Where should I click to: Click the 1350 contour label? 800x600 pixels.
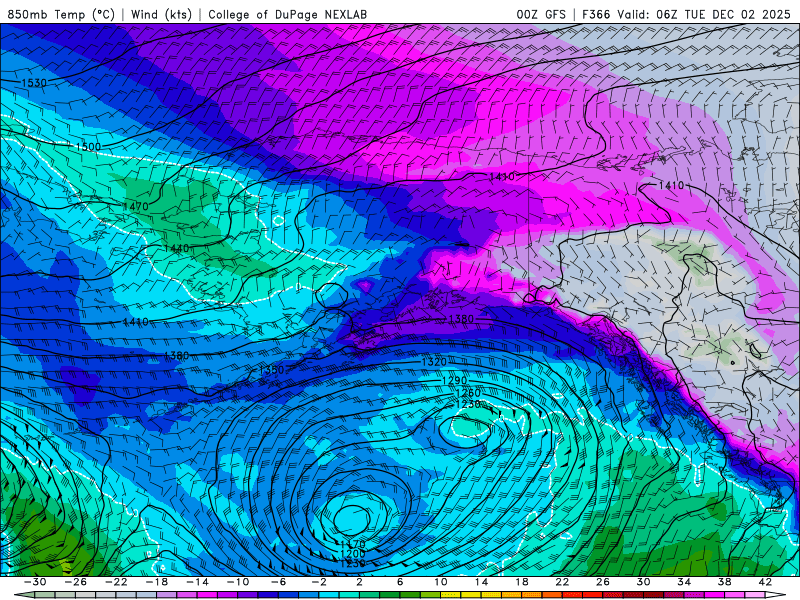coord(271,370)
